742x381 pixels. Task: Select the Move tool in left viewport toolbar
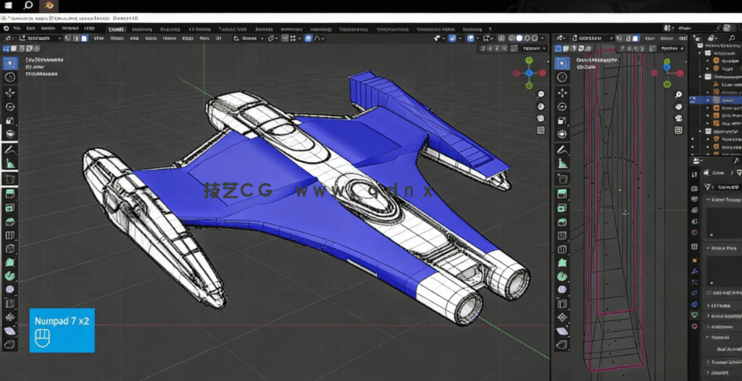[10, 93]
